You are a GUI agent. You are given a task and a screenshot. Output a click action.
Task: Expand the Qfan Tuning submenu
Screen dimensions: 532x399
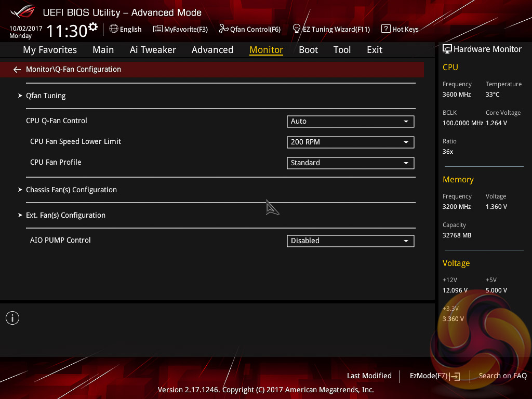click(x=46, y=96)
